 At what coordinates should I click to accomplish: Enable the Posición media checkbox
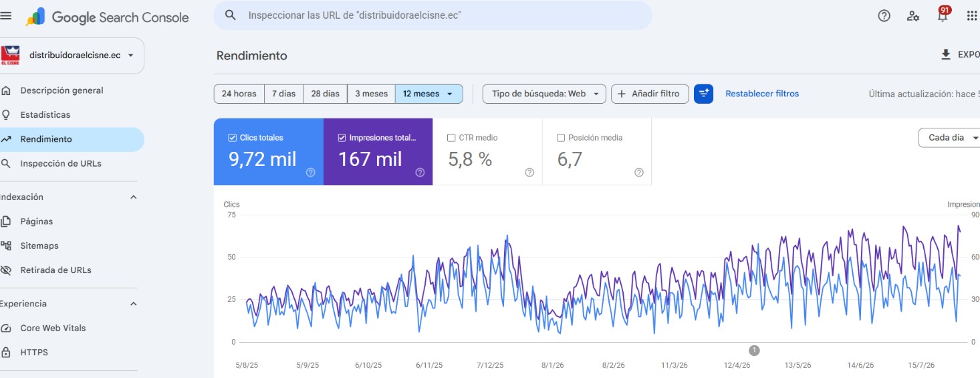tap(561, 138)
